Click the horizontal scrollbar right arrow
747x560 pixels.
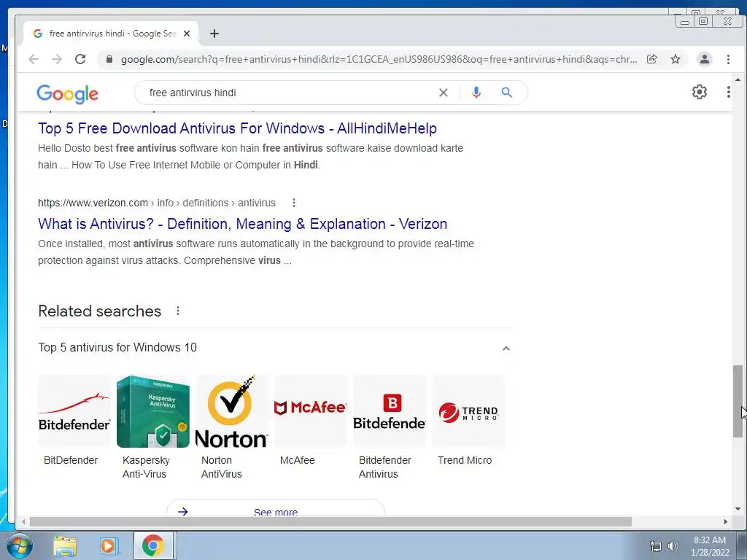pyautogui.click(x=726, y=522)
